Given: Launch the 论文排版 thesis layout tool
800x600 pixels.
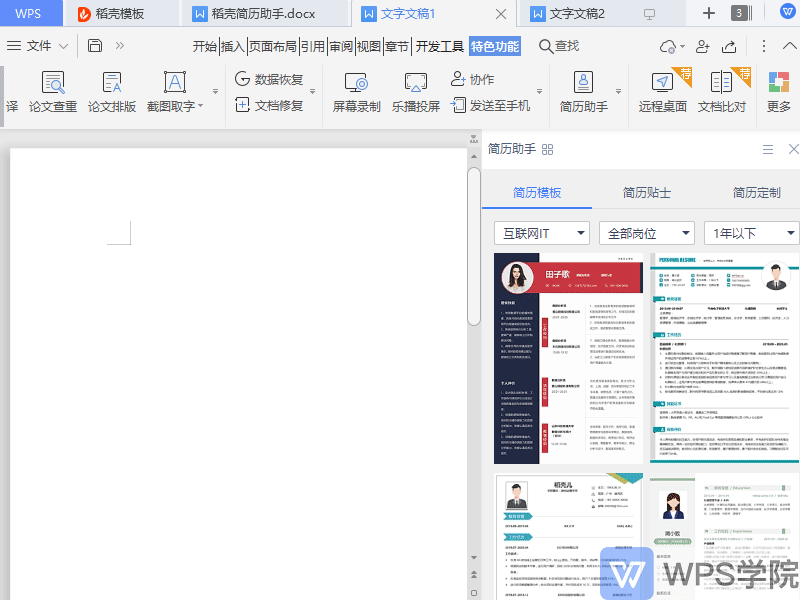Looking at the screenshot, I should [112, 92].
